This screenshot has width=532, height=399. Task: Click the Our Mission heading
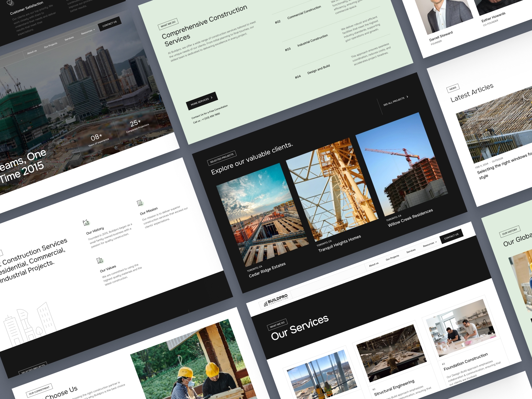[x=149, y=211]
